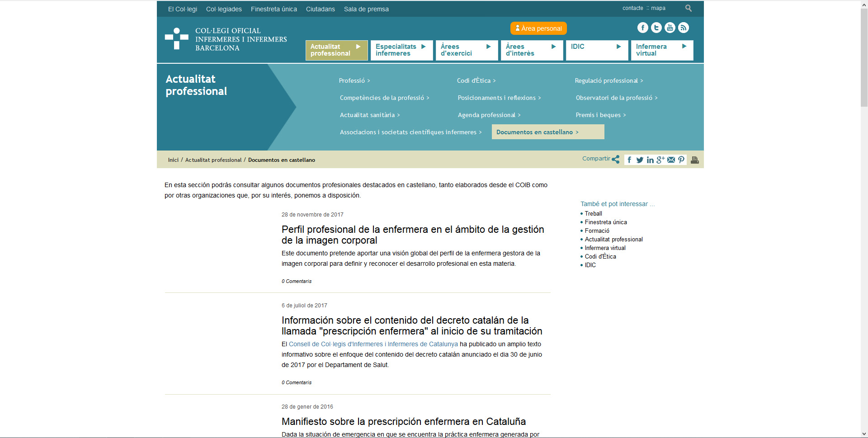Expand the Àrees d'exercici menu
Viewport: 868px width, 438px height.
[466, 50]
